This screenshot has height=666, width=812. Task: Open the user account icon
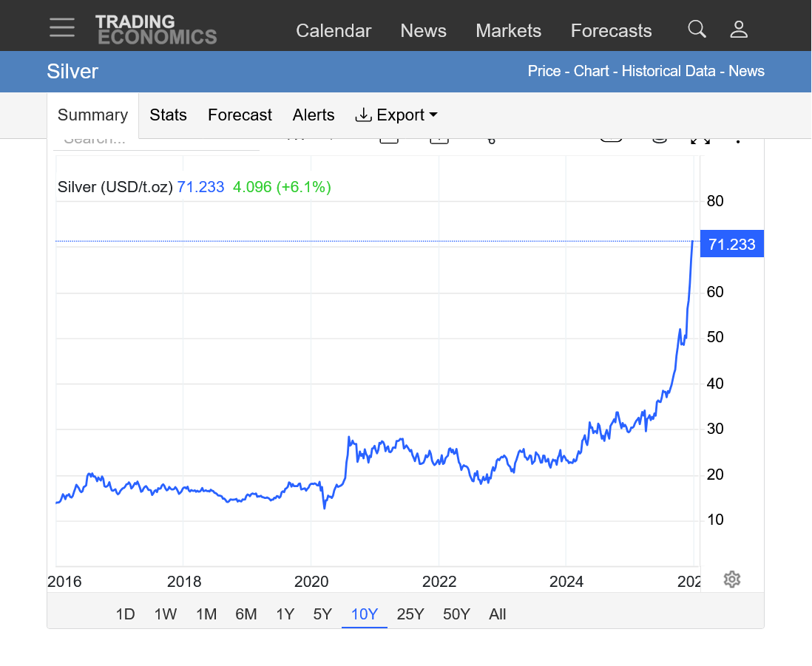click(739, 30)
